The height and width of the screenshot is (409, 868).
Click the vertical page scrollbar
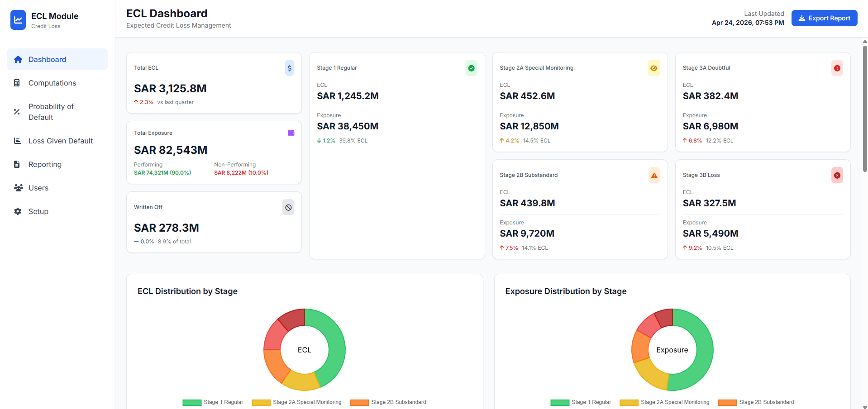click(x=865, y=109)
